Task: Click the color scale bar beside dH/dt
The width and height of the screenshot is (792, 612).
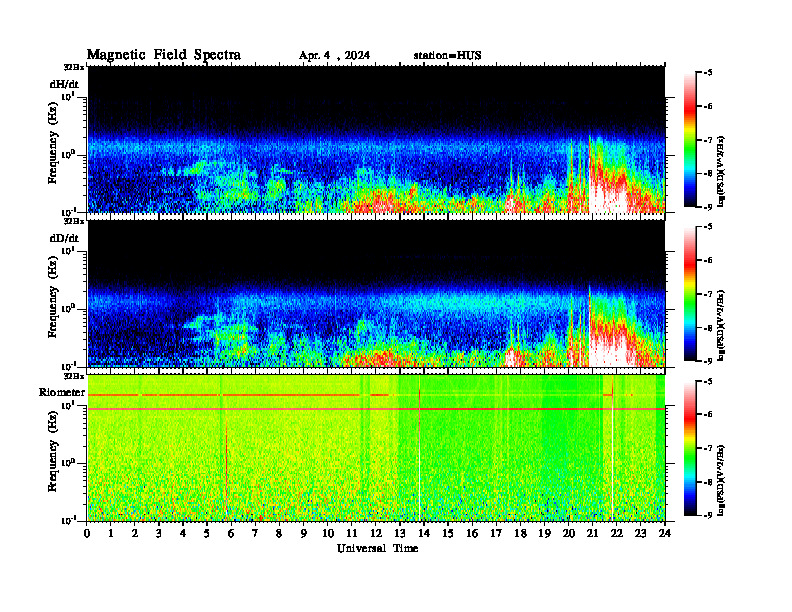Action: 690,140
